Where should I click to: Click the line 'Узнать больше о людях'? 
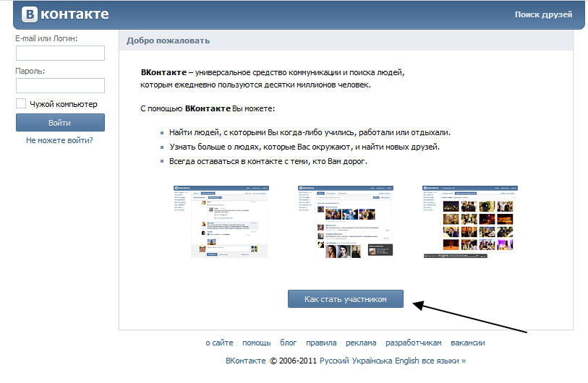point(304,147)
